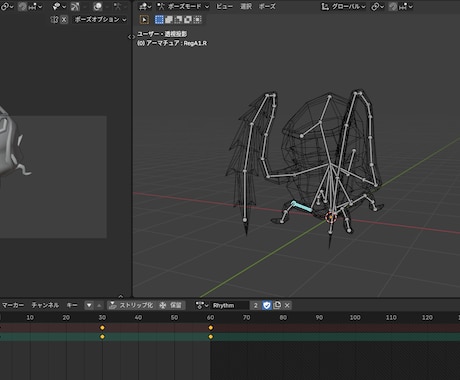
Task: Open the pivot point dropdown in the left viewport
Action: click(x=7, y=6)
